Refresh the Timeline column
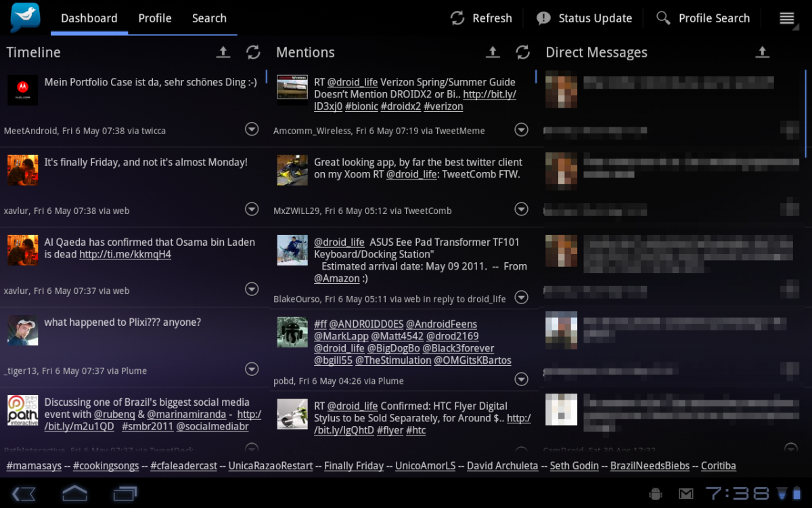The height and width of the screenshot is (508, 812). tap(253, 52)
